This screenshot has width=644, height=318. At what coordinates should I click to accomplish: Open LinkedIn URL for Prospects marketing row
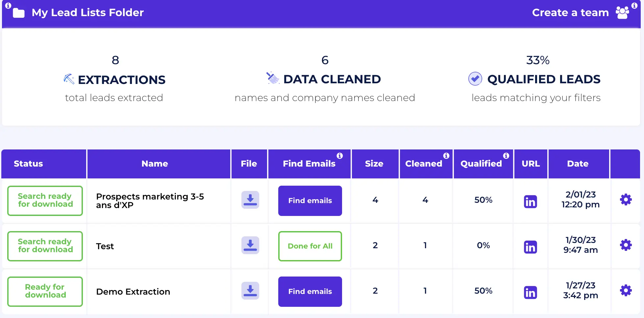(x=530, y=201)
